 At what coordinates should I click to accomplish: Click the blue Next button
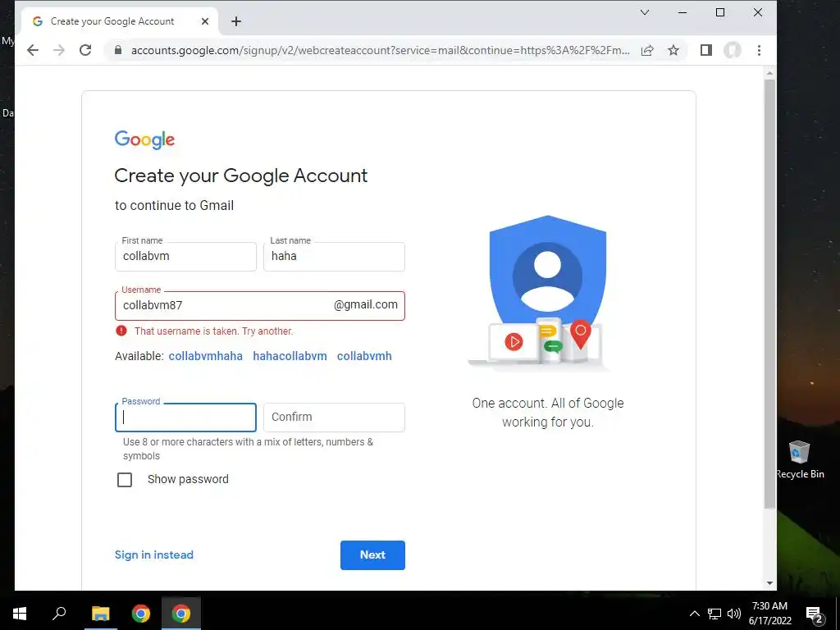click(x=372, y=555)
